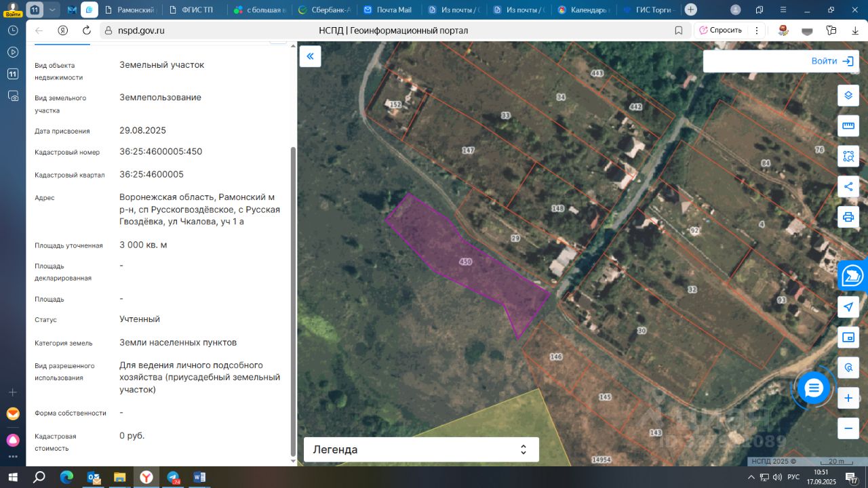Image resolution: width=868 pixels, height=488 pixels.
Task: Click parcel label 147 on the map
Action: (x=468, y=150)
